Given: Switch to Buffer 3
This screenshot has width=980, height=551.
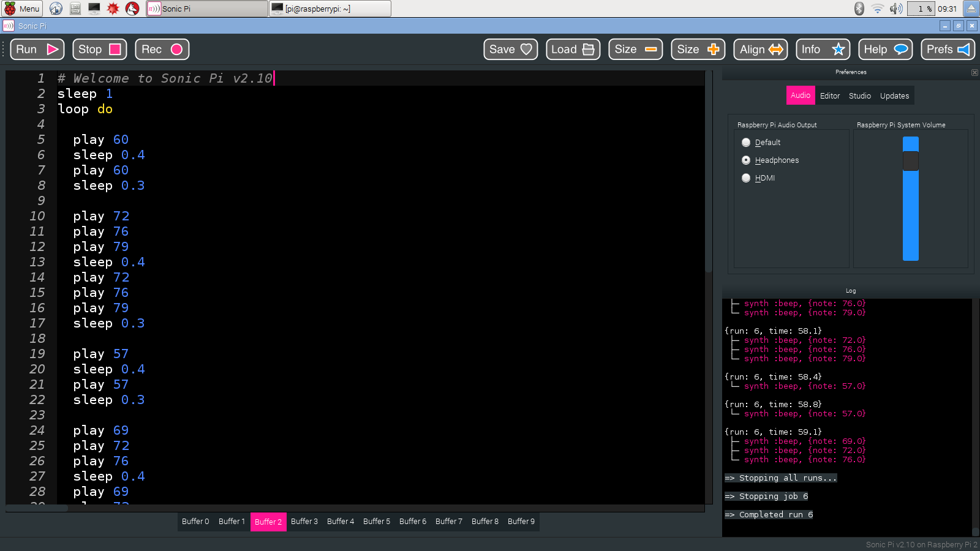Looking at the screenshot, I should tap(304, 522).
